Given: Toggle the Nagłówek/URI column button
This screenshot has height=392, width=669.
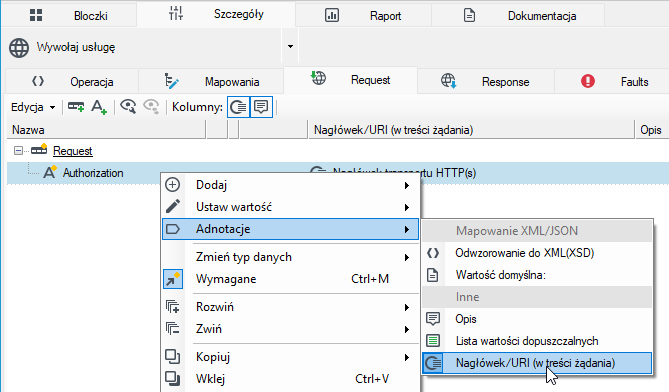Looking at the screenshot, I should pos(239,107).
